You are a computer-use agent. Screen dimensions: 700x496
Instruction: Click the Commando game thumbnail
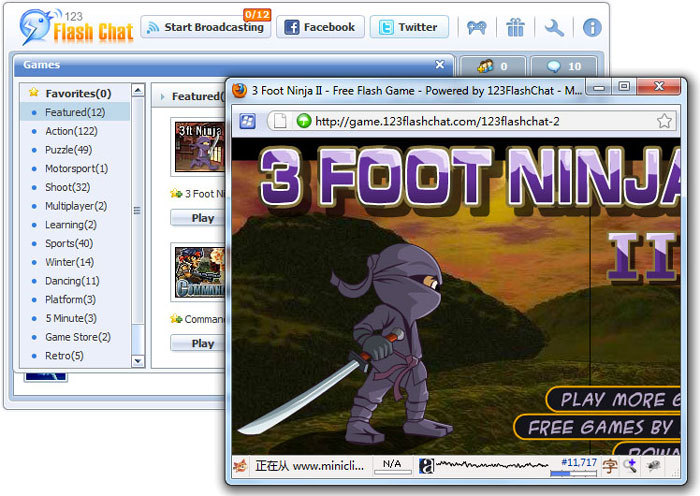tap(200, 272)
